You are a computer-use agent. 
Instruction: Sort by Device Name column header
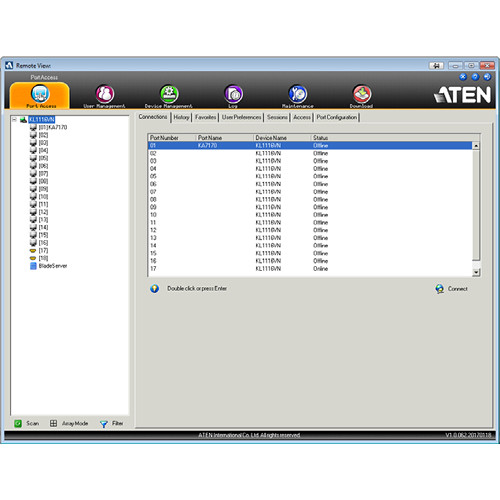(x=282, y=138)
